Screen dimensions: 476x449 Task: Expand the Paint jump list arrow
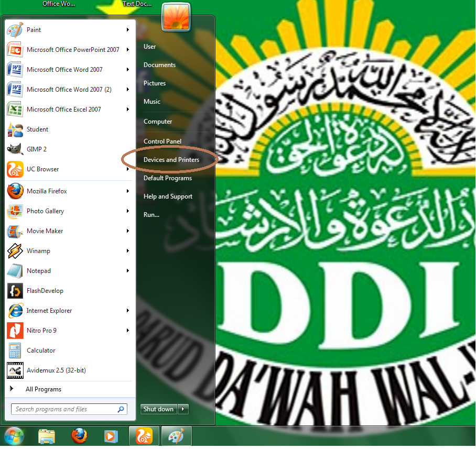(x=128, y=30)
